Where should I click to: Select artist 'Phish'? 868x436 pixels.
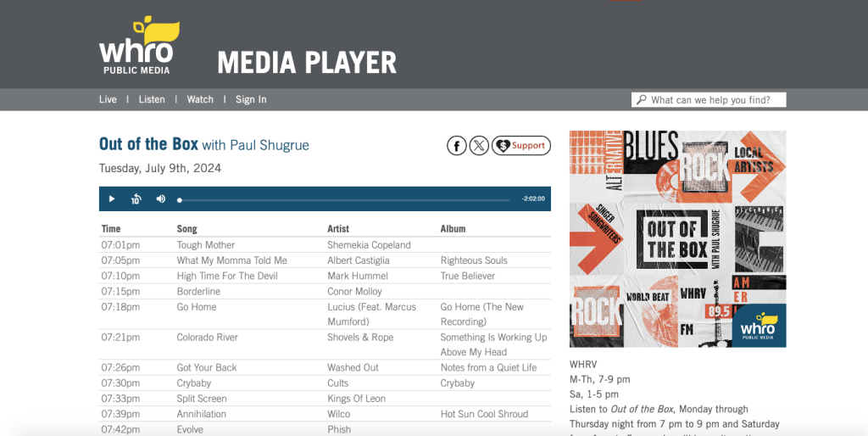[339, 429]
